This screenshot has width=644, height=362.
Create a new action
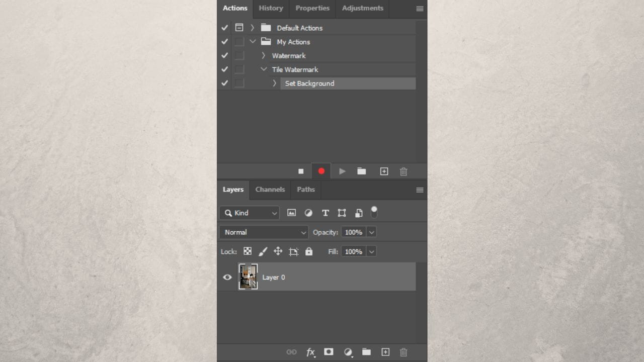point(384,171)
